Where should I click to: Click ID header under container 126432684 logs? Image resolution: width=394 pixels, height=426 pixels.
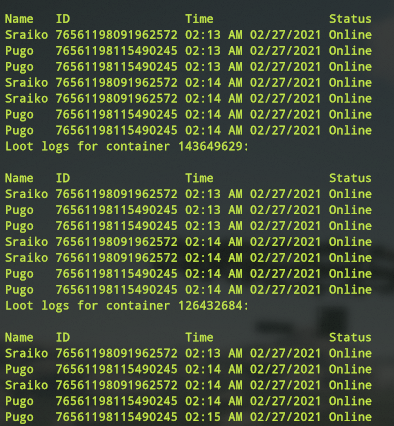tap(63, 337)
